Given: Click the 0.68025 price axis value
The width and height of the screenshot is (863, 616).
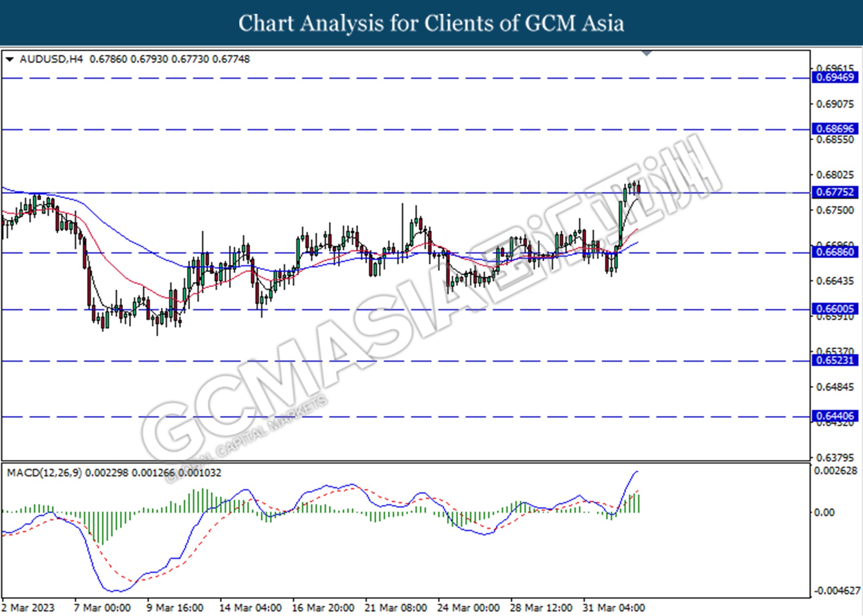Looking at the screenshot, I should coord(835,175).
